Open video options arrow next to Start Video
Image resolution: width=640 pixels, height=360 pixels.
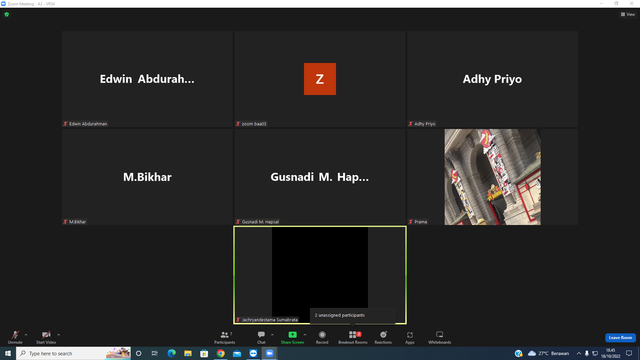[59, 335]
